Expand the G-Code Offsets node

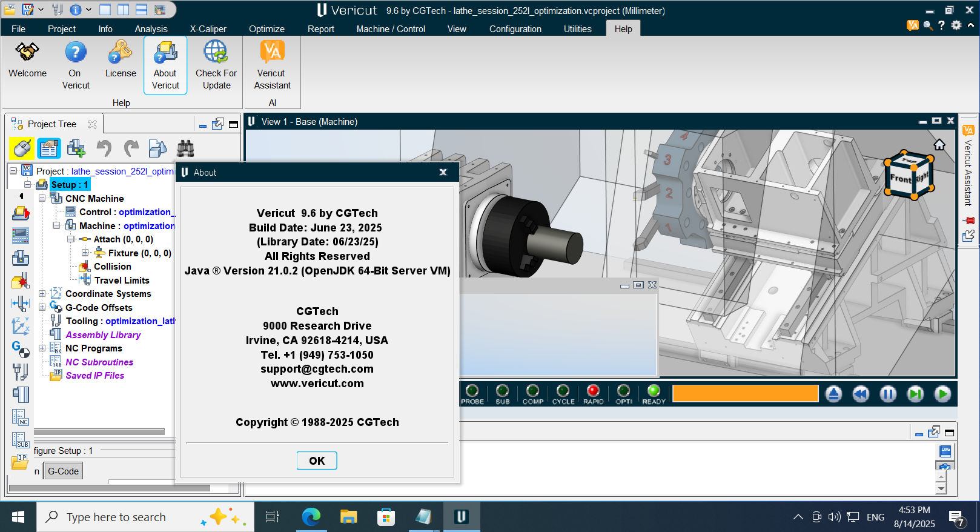[42, 307]
